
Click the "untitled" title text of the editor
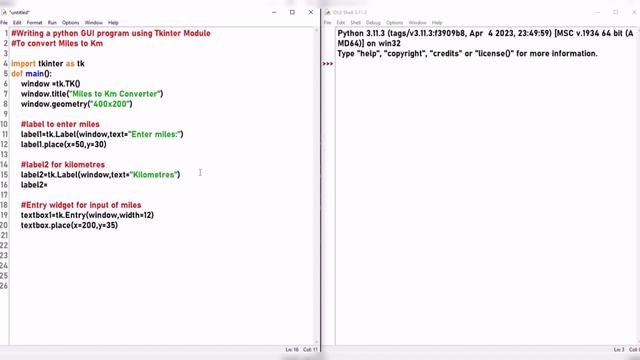20,13
